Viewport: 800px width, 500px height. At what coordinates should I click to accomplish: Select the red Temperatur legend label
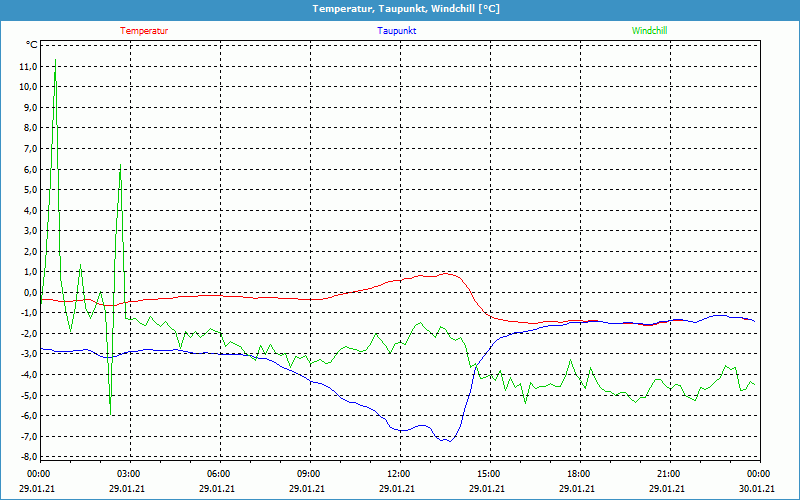(144, 31)
